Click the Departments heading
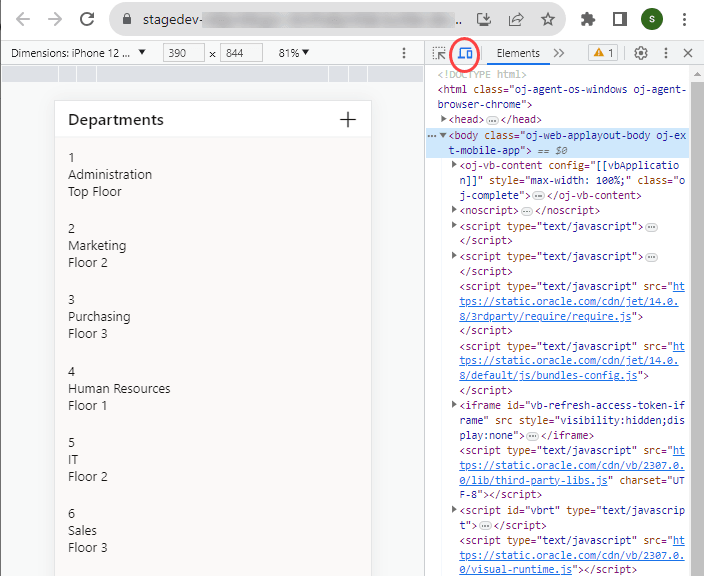This screenshot has height=576, width=704. pos(116,119)
